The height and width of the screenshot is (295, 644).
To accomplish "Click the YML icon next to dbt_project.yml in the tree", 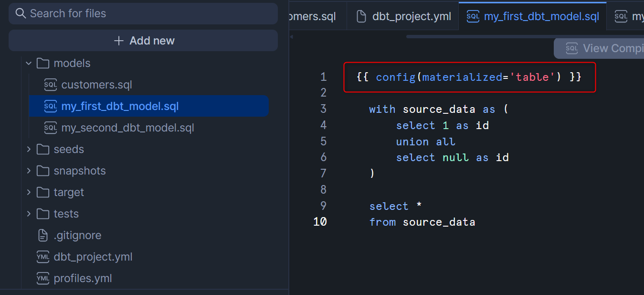I will tap(43, 257).
